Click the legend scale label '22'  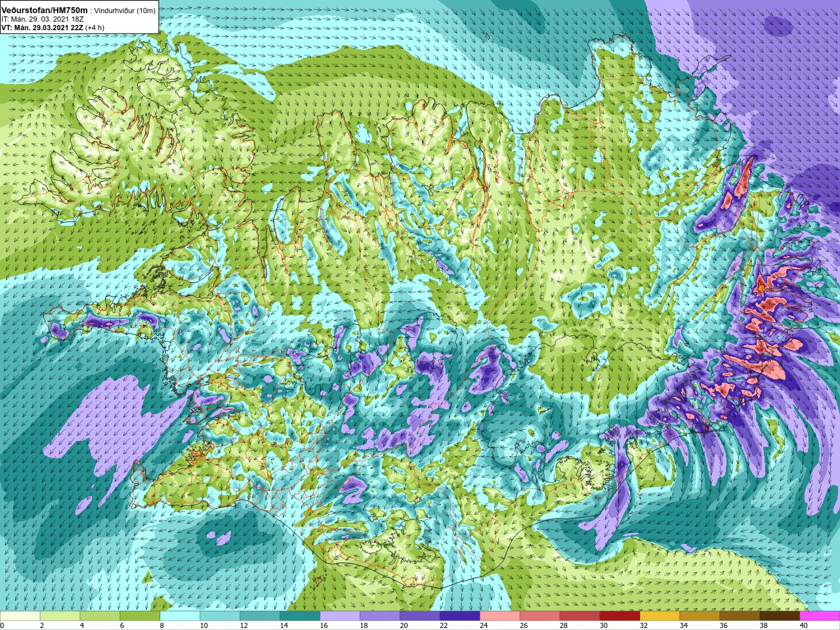pyautogui.click(x=444, y=625)
